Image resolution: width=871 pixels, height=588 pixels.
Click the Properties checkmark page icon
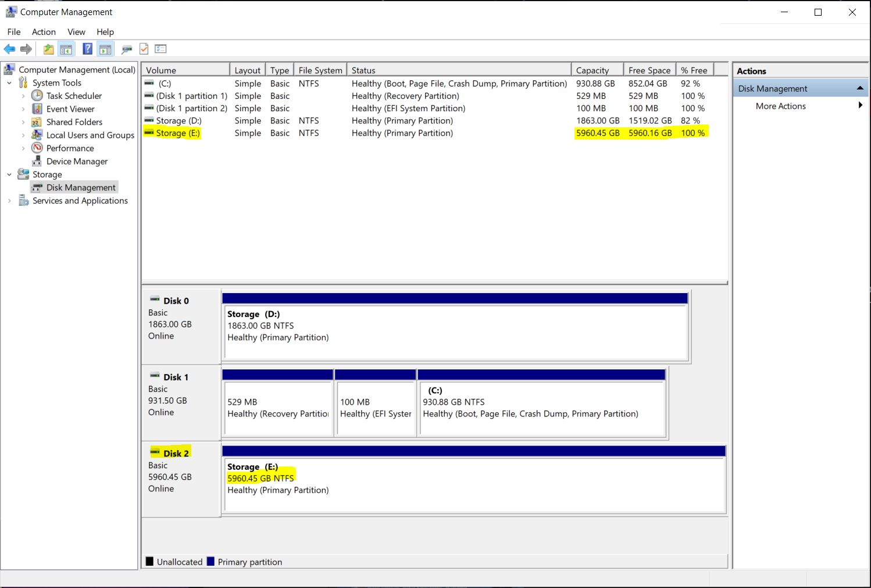pyautogui.click(x=144, y=49)
